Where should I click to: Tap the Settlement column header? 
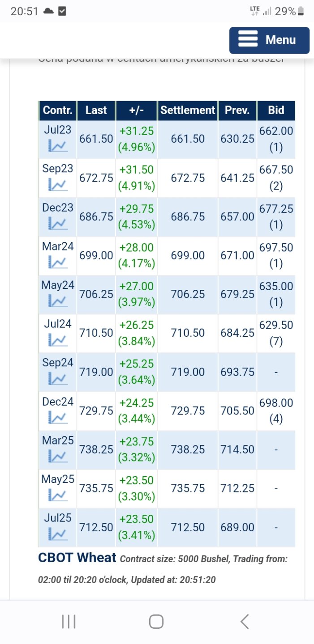point(188,110)
